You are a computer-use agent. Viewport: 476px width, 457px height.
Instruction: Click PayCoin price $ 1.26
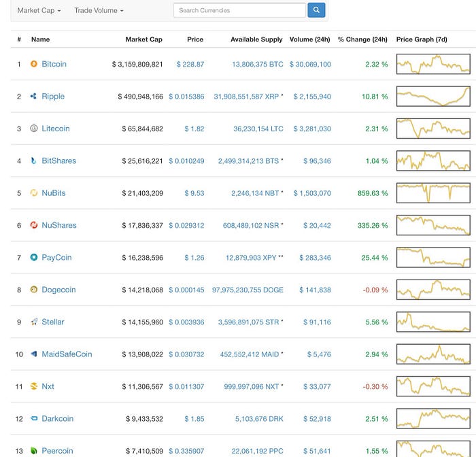tap(194, 258)
